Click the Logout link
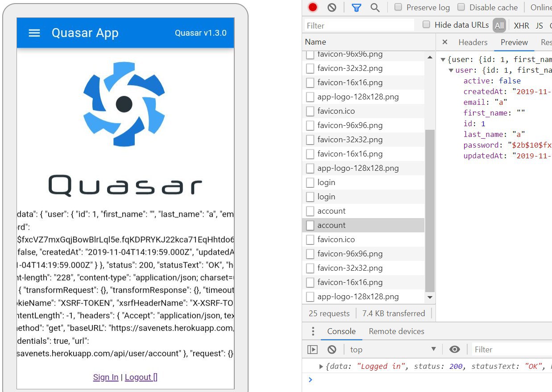 click(141, 377)
